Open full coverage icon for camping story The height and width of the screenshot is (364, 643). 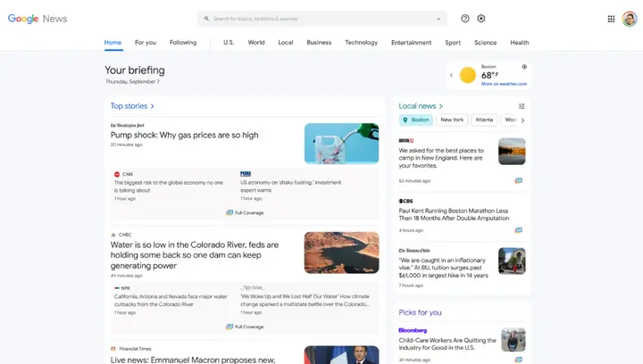(519, 180)
